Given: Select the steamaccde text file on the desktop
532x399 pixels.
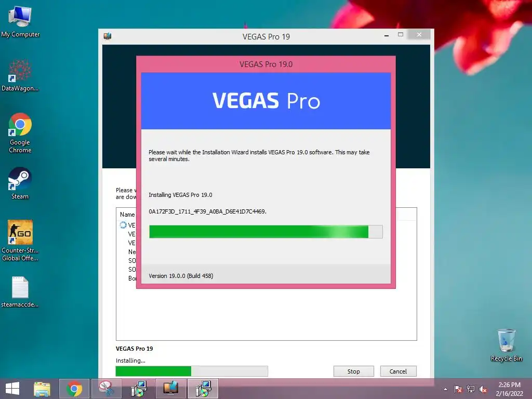Looking at the screenshot, I should [20, 292].
